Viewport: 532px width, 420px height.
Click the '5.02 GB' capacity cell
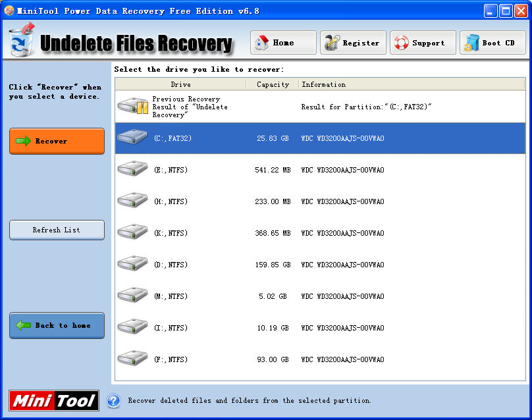[x=273, y=296]
